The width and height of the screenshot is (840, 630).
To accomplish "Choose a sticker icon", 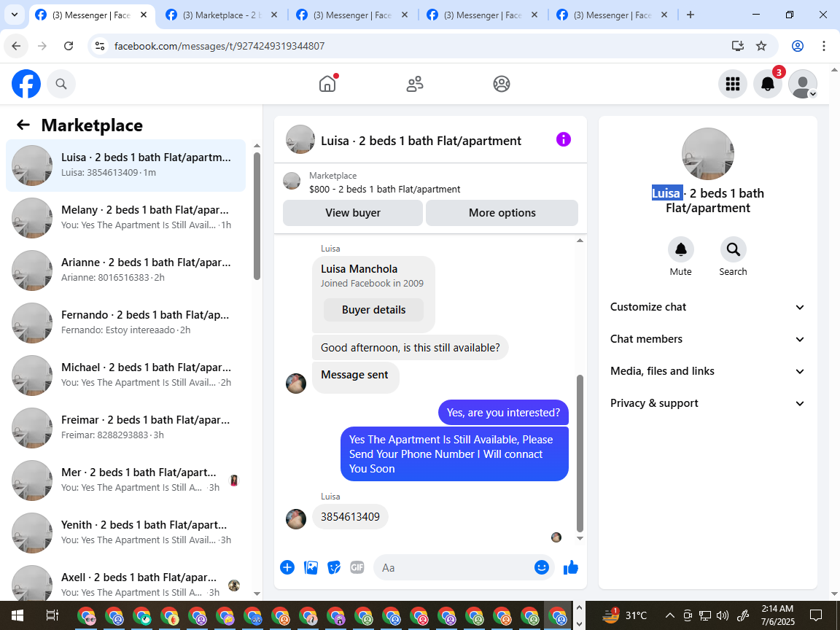I will tap(334, 568).
